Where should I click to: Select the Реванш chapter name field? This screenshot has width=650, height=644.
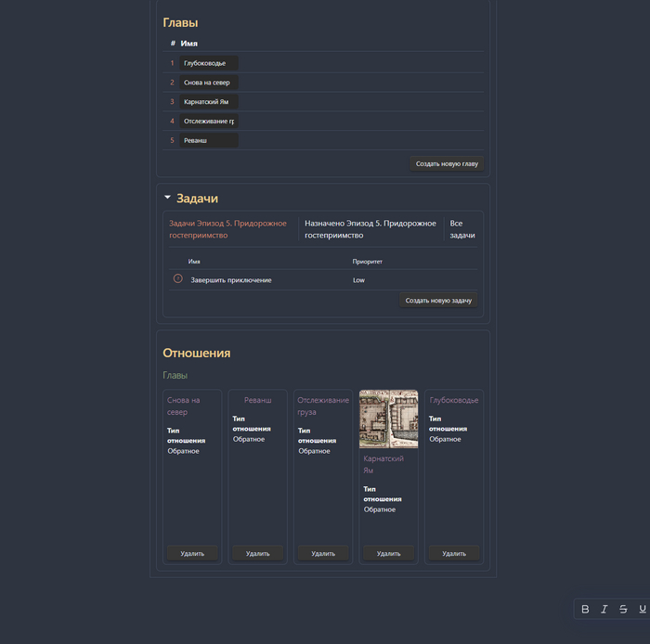click(x=209, y=140)
